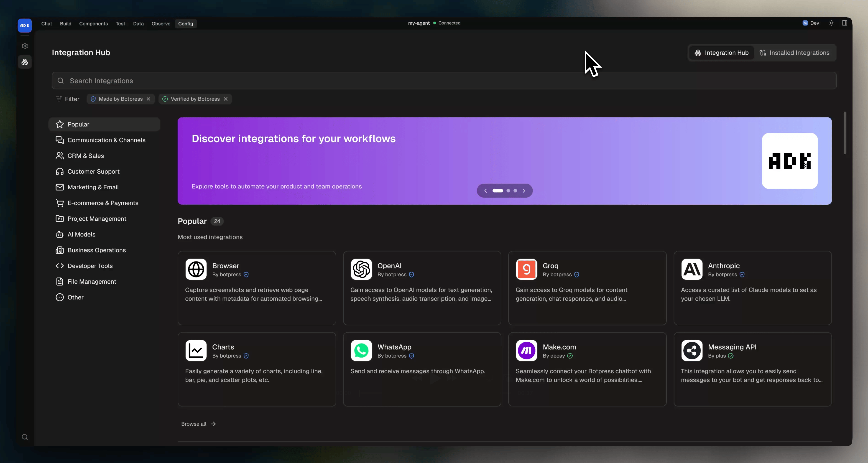Switch to the Chat tab

46,24
